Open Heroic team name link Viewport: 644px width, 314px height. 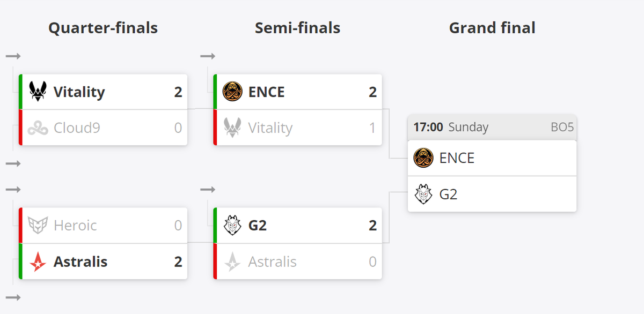pyautogui.click(x=76, y=225)
